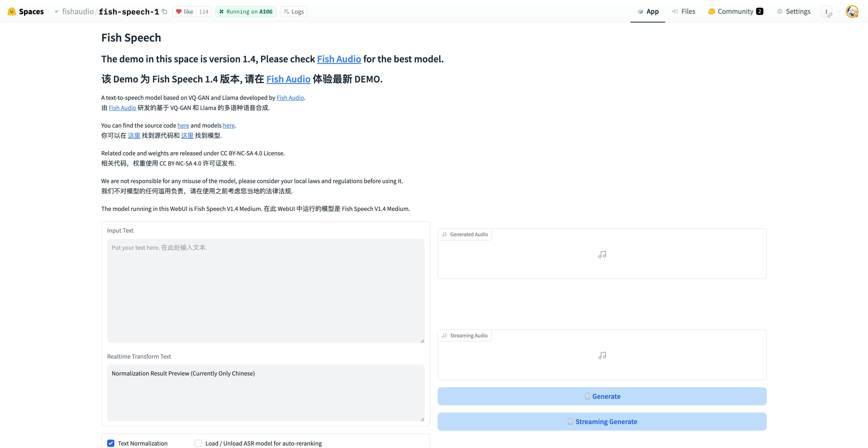Click the 'We are not responsible' disclaimer text
The image size is (868, 448).
click(252, 181)
